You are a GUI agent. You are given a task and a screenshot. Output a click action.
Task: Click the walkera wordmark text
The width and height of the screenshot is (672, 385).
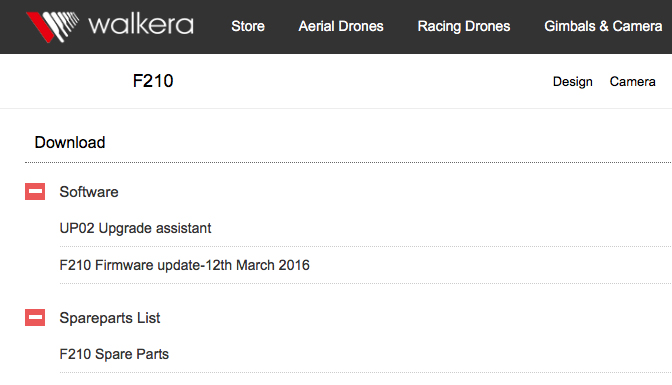[141, 25]
